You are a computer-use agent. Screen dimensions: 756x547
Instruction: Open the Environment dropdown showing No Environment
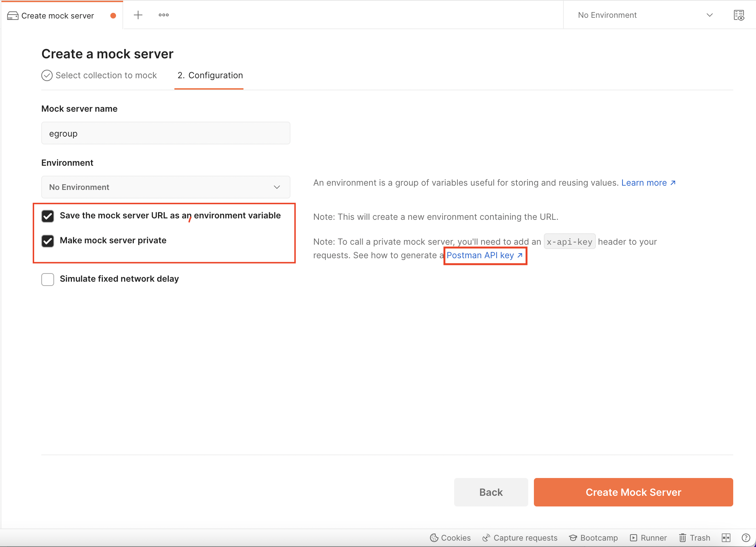(x=166, y=187)
